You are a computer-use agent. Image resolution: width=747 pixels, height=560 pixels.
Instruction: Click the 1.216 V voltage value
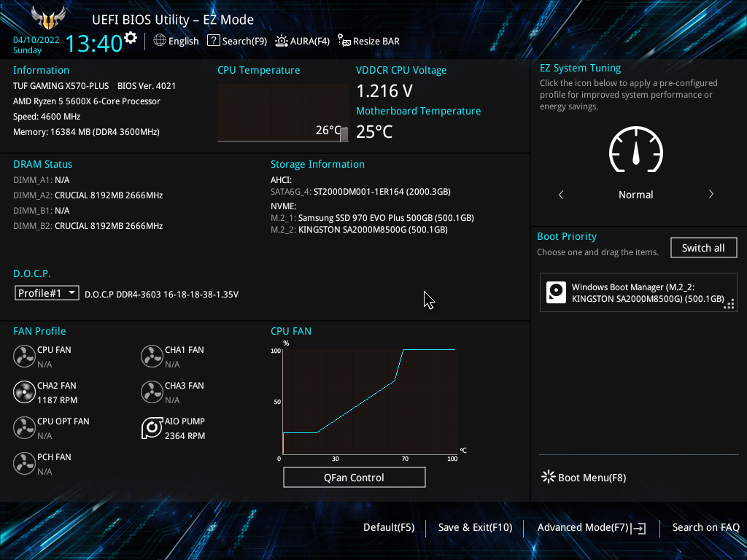pos(384,90)
